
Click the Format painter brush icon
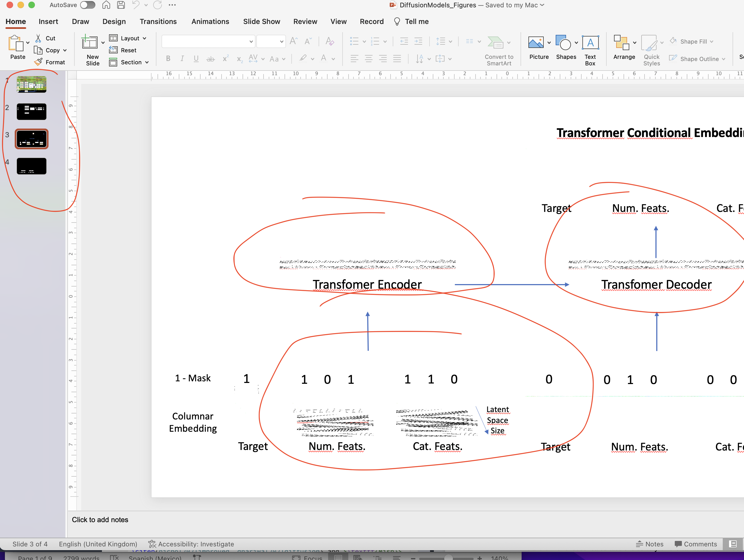pos(39,62)
